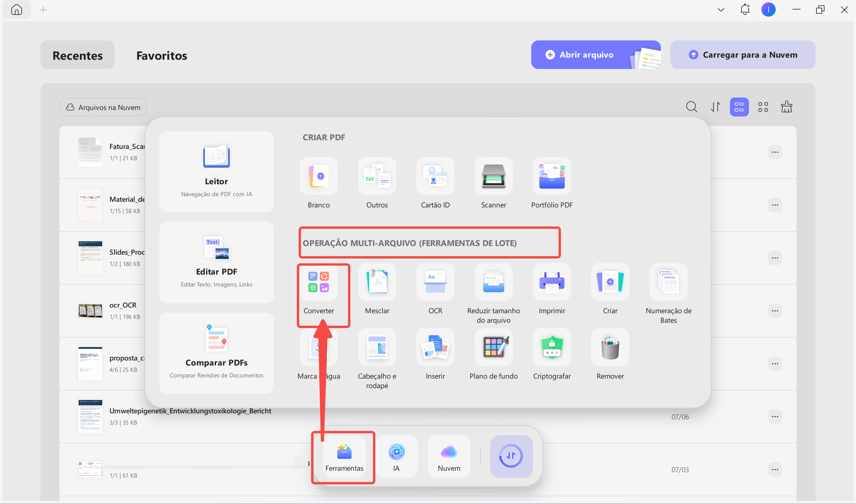The width and height of the screenshot is (856, 504).
Task: Open Arquivos na Nuvem filter
Action: [103, 107]
